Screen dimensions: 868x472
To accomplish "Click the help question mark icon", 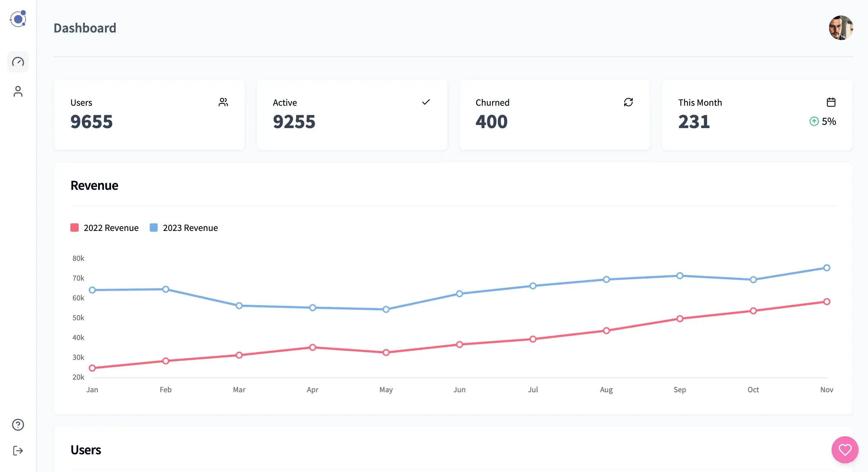I will tap(18, 425).
